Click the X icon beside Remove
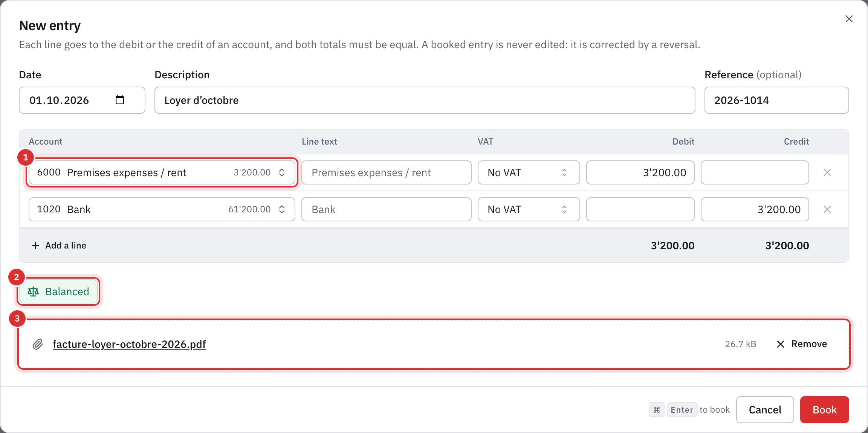868x433 pixels. (781, 344)
